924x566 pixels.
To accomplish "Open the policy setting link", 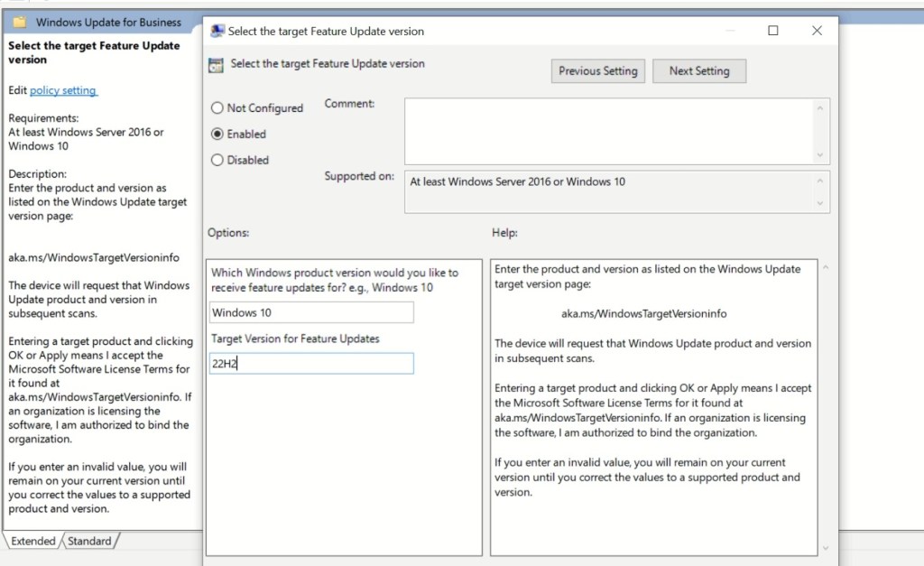I will [x=63, y=90].
